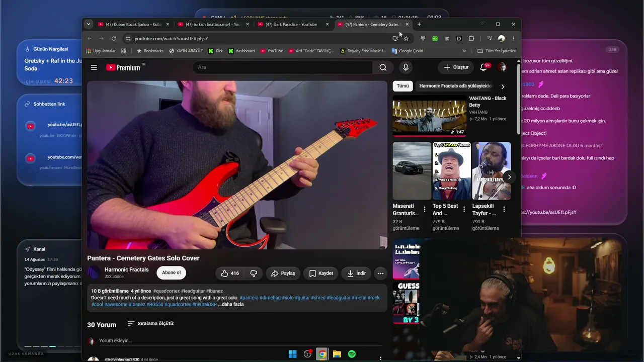This screenshot has height=362, width=644.
Task: Open more actions menu under the video
Action: tap(380, 273)
